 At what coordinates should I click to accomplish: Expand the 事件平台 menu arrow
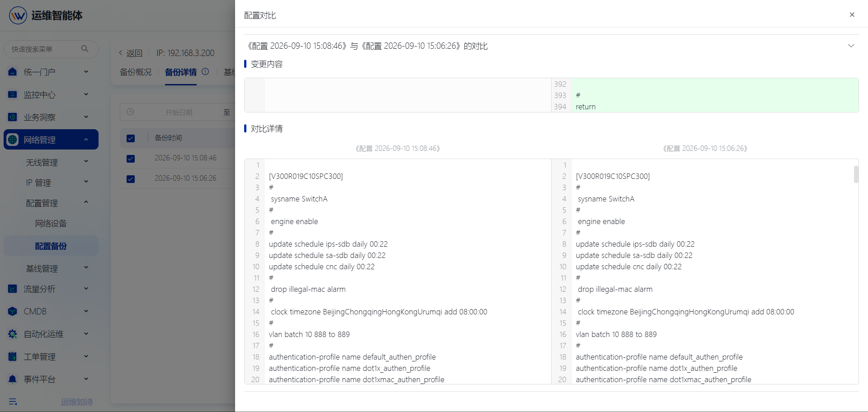[x=86, y=379]
